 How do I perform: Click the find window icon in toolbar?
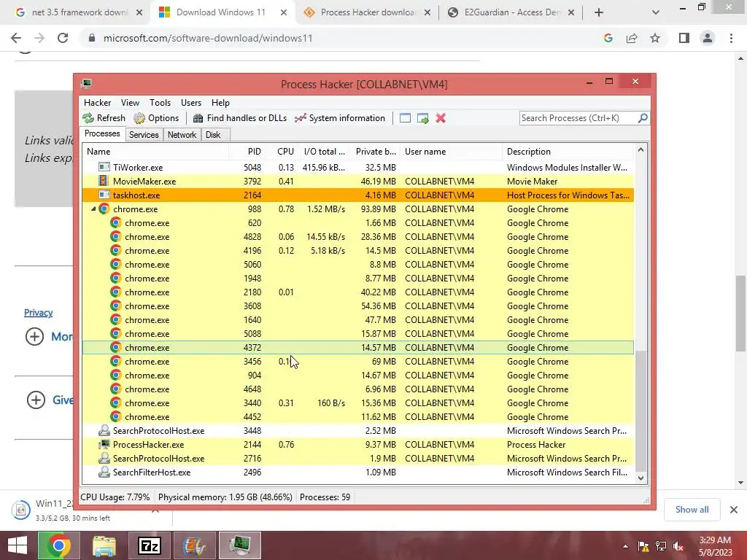(x=405, y=118)
